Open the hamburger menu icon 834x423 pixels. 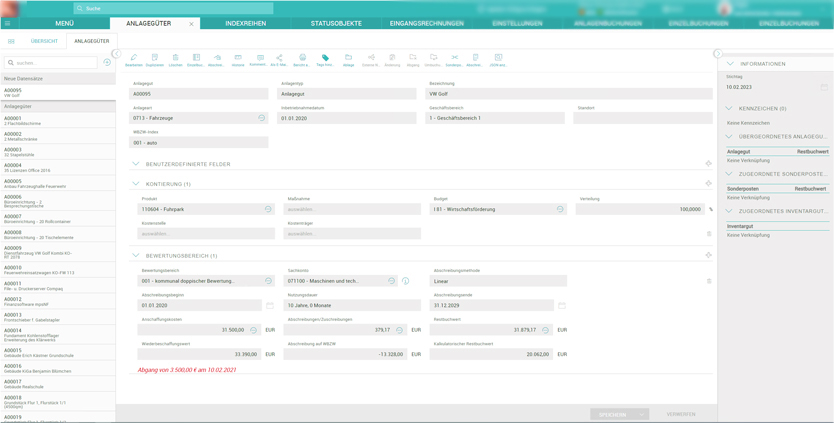8,23
